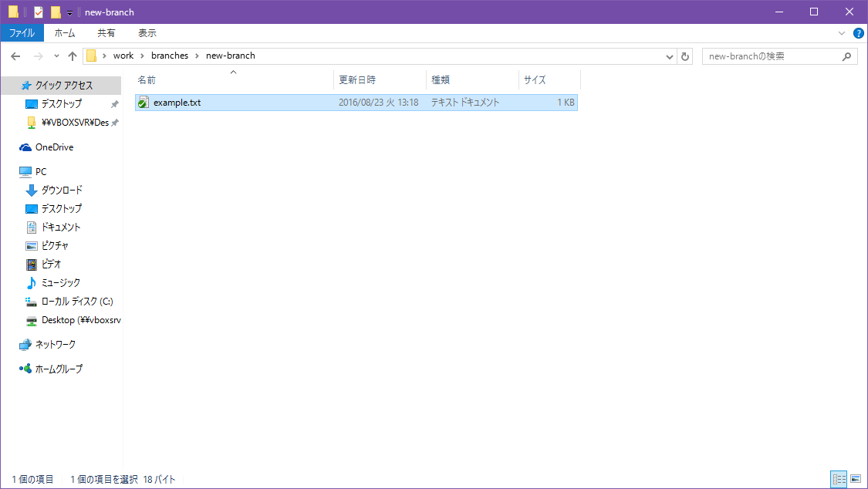Switch to the ホーム ribbon tab
This screenshot has height=489, width=868.
[65, 32]
